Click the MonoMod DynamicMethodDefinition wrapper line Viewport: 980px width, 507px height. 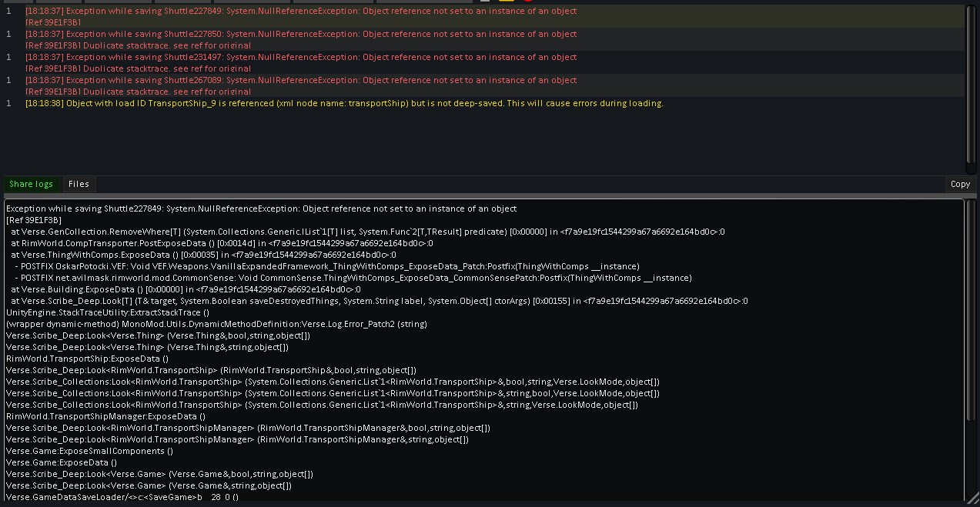[x=216, y=324]
